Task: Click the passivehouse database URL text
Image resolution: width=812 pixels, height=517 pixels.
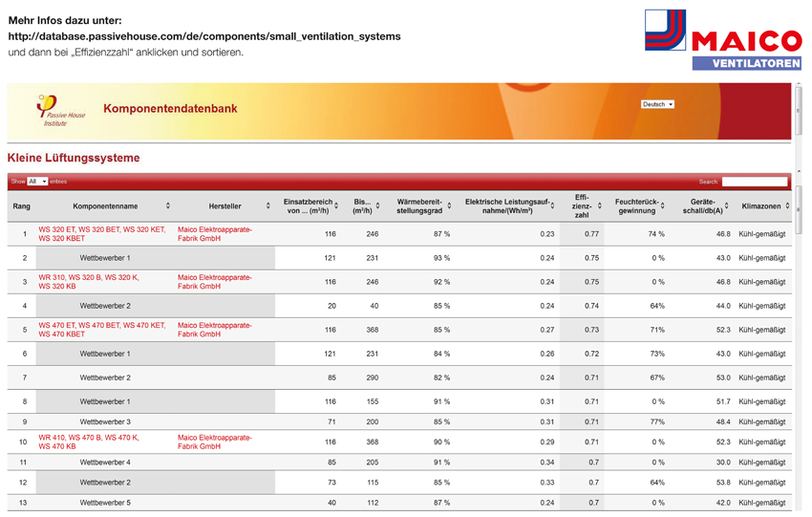Action: coord(204,36)
